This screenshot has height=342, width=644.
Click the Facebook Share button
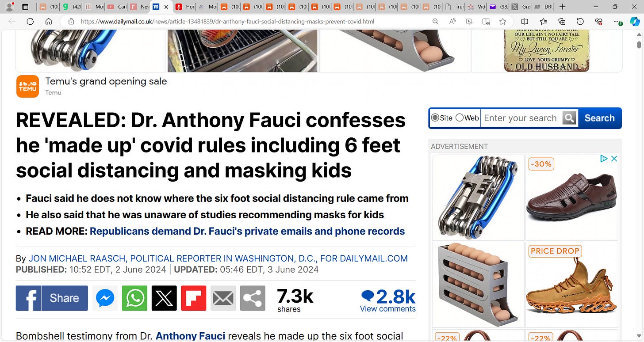[x=52, y=298]
